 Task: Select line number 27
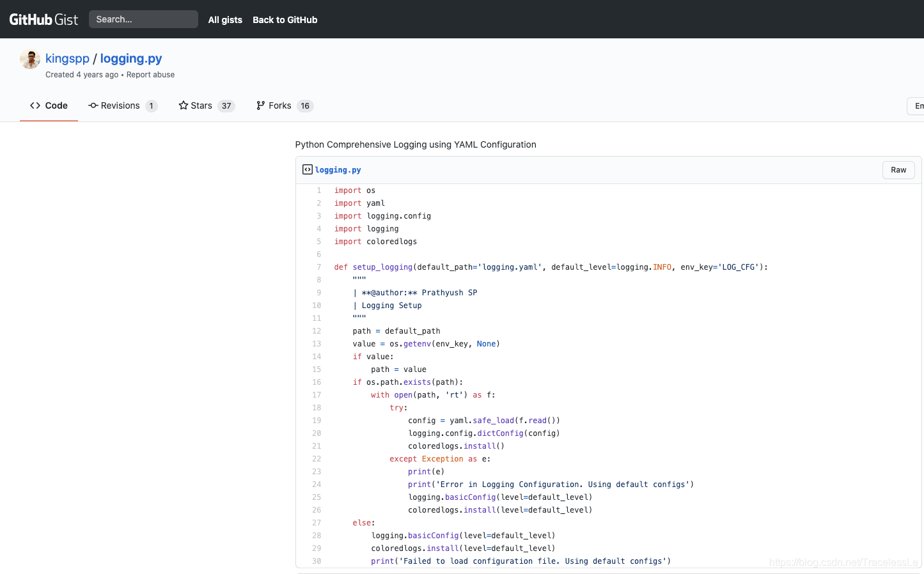(317, 523)
